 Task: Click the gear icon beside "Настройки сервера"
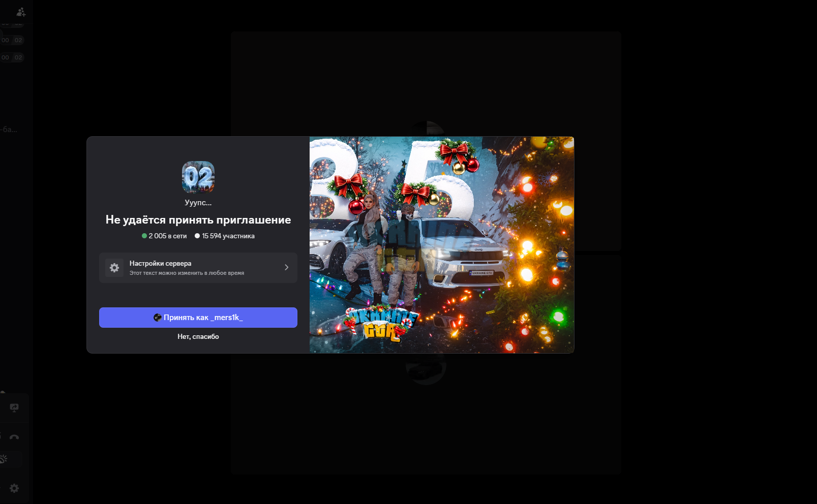click(x=114, y=268)
